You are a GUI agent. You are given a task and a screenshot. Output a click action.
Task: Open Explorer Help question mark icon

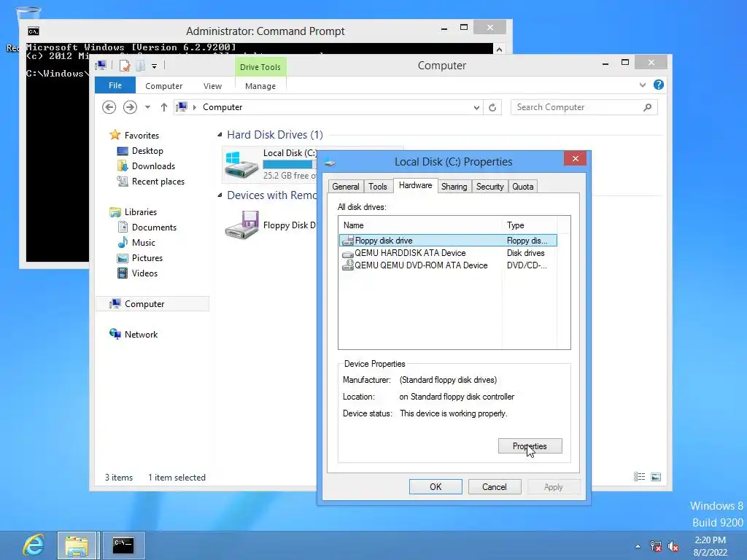pyautogui.click(x=659, y=85)
